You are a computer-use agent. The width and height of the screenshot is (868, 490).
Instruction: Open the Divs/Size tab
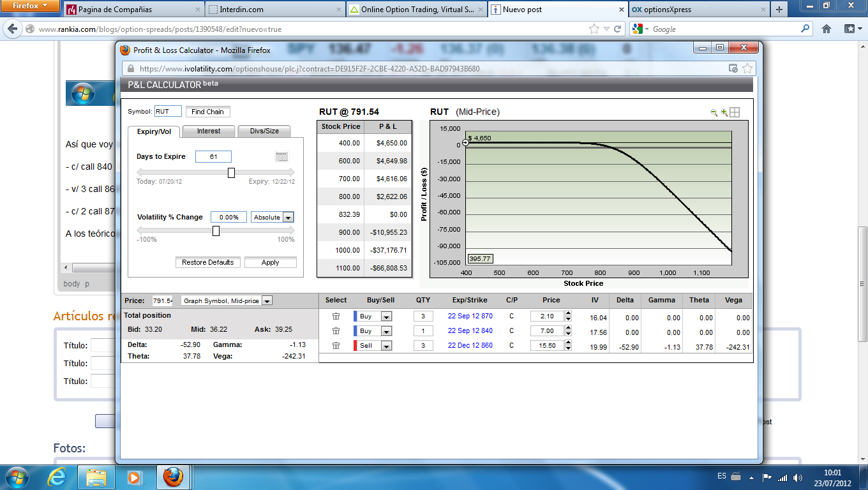pyautogui.click(x=264, y=131)
